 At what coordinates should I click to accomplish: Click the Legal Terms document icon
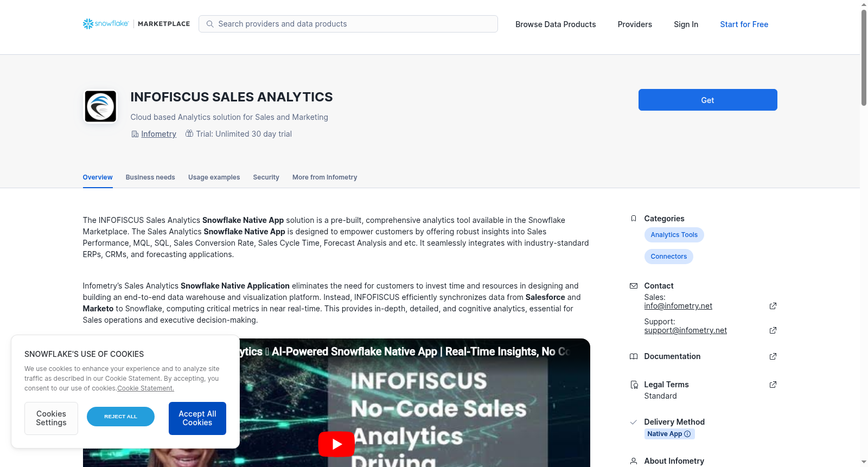[x=634, y=385]
